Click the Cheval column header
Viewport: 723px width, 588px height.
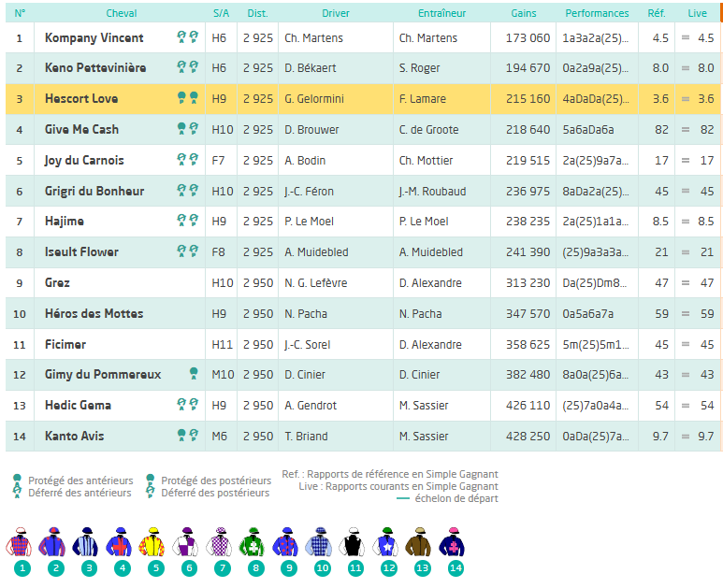coord(121,14)
